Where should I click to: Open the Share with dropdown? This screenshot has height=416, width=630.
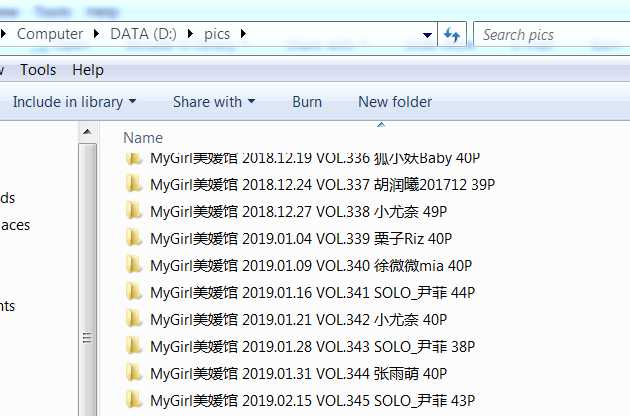[x=214, y=102]
